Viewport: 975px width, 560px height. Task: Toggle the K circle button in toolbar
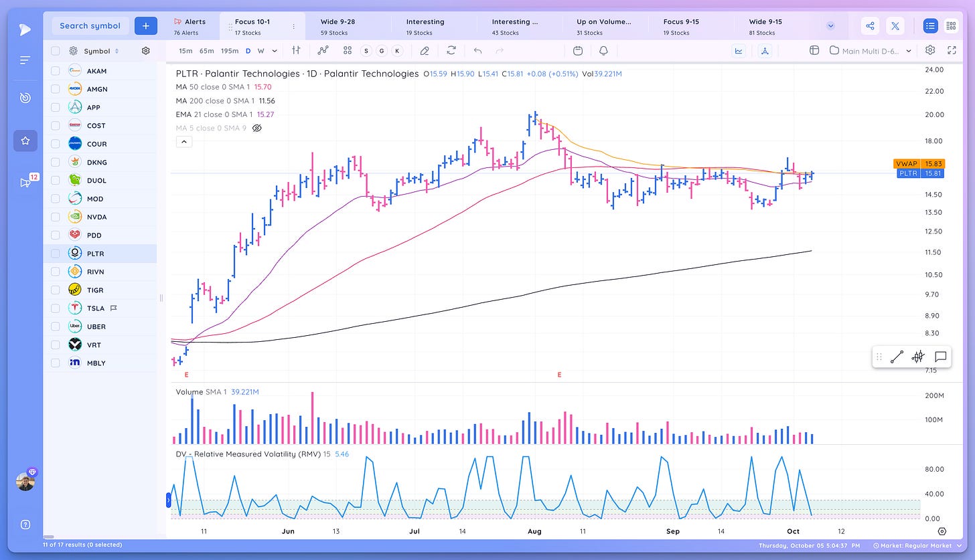tap(397, 50)
